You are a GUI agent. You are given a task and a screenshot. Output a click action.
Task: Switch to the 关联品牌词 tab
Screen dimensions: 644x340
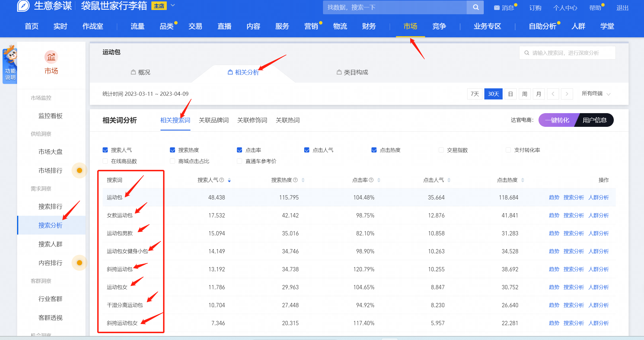[x=214, y=120]
